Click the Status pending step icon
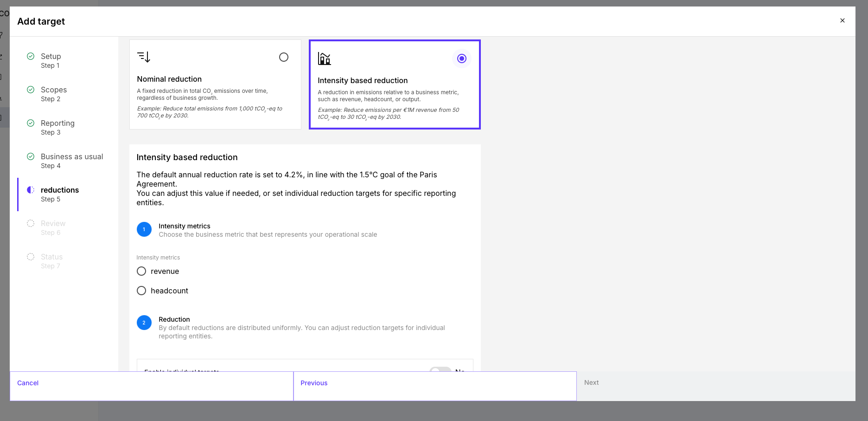Viewport: 868px width, 421px height. (31, 257)
